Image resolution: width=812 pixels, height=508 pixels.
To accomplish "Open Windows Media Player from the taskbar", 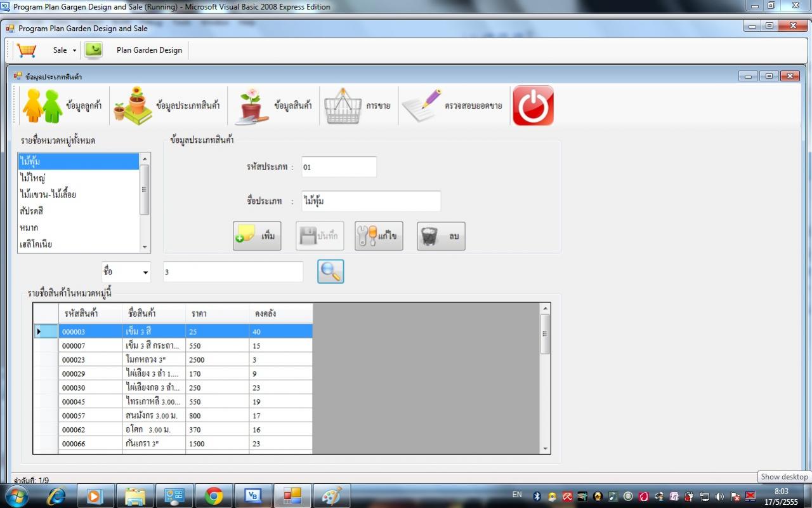I will click(95, 495).
